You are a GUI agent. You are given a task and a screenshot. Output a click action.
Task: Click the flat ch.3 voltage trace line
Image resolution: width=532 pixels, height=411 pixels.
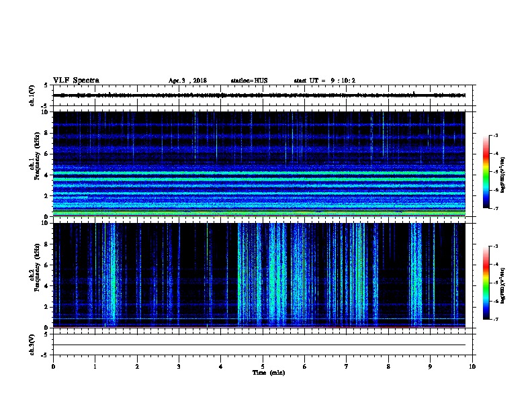pos(259,345)
